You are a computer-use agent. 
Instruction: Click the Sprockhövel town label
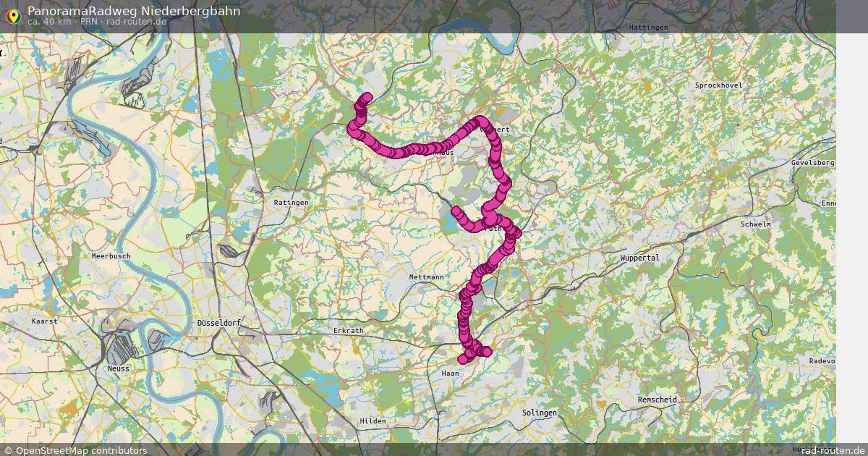coord(718,85)
